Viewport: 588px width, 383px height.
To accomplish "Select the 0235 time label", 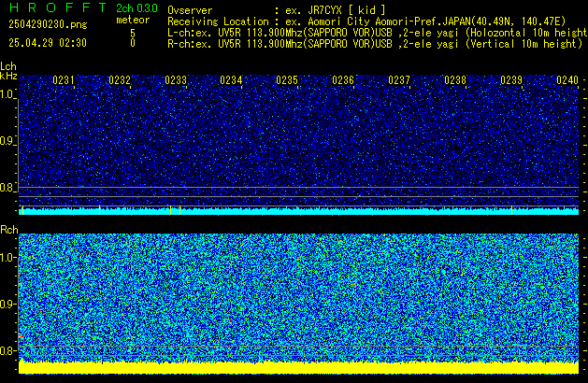I will pos(287,80).
